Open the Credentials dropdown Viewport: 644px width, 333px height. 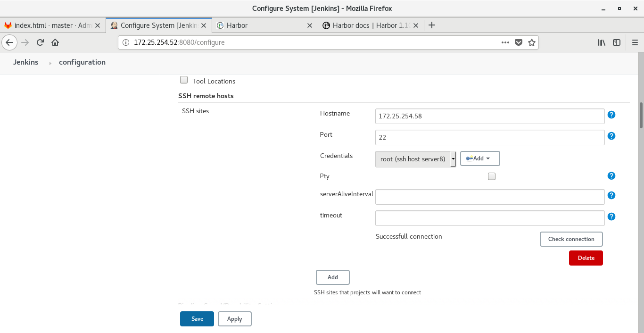tap(415, 159)
